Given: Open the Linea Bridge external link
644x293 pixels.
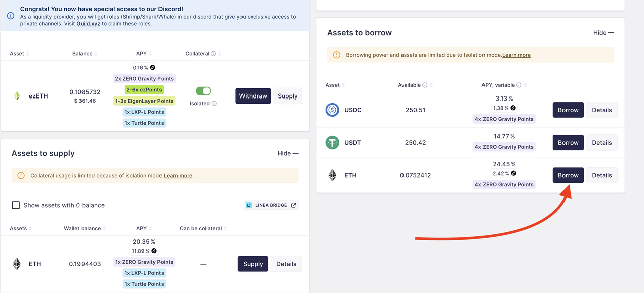Looking at the screenshot, I should click(x=271, y=205).
